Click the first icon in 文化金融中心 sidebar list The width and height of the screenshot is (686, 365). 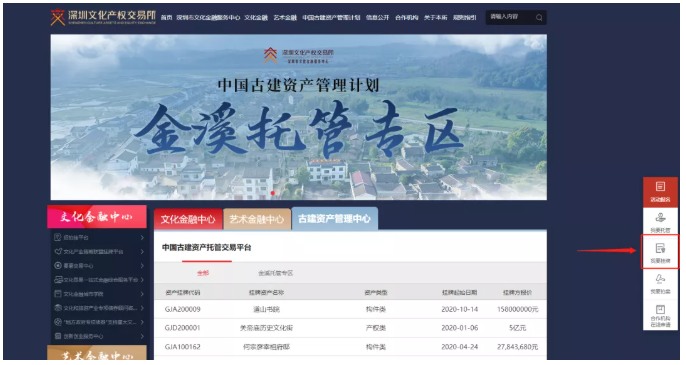57,237
